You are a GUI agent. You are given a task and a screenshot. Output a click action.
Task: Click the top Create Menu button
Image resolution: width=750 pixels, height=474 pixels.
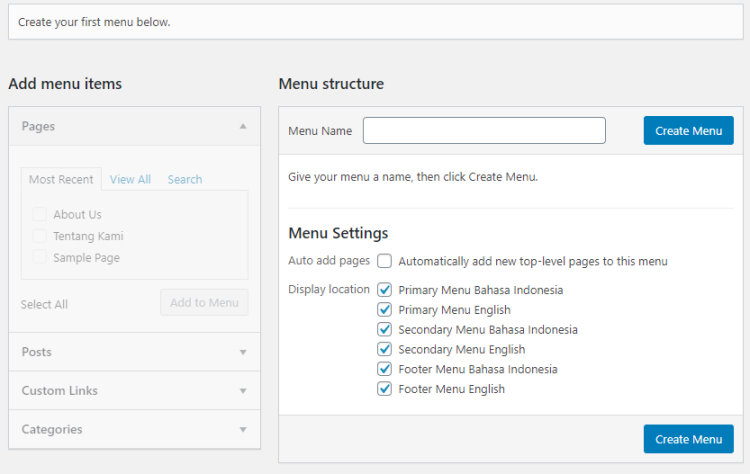pos(688,131)
